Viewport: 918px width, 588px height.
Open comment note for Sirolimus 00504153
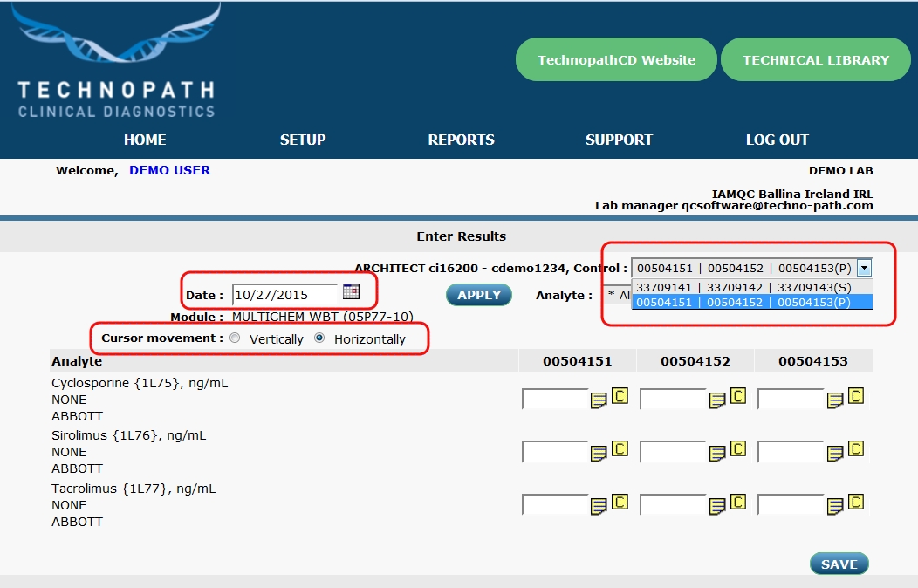[835, 454]
